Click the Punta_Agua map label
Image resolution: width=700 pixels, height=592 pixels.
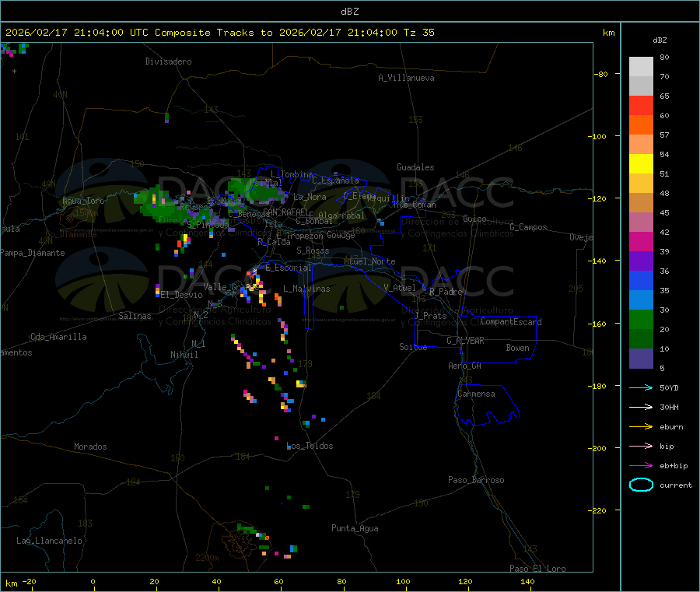[355, 528]
